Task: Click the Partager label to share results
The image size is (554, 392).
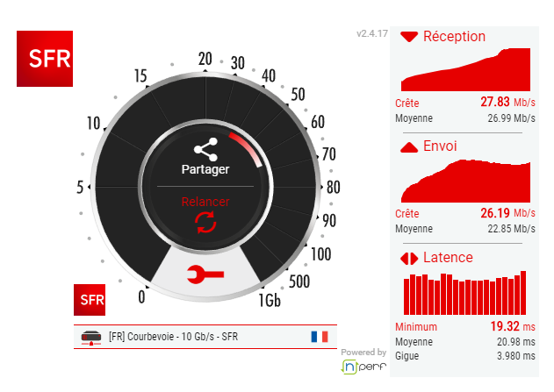Action: pyautogui.click(x=205, y=169)
